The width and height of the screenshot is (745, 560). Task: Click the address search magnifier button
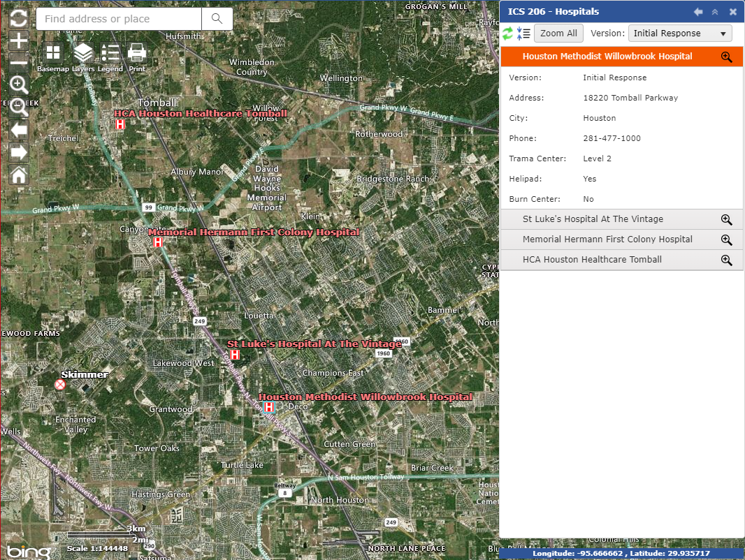(x=217, y=19)
